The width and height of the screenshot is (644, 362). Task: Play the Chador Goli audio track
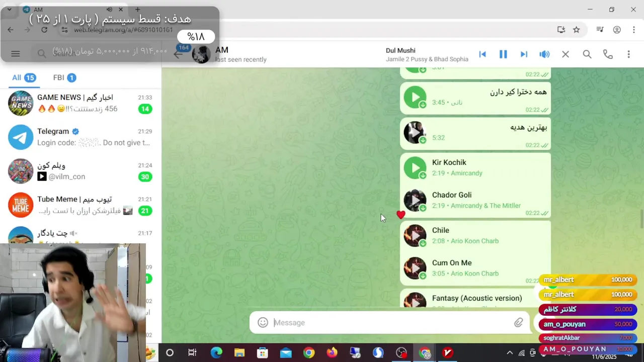click(x=415, y=200)
